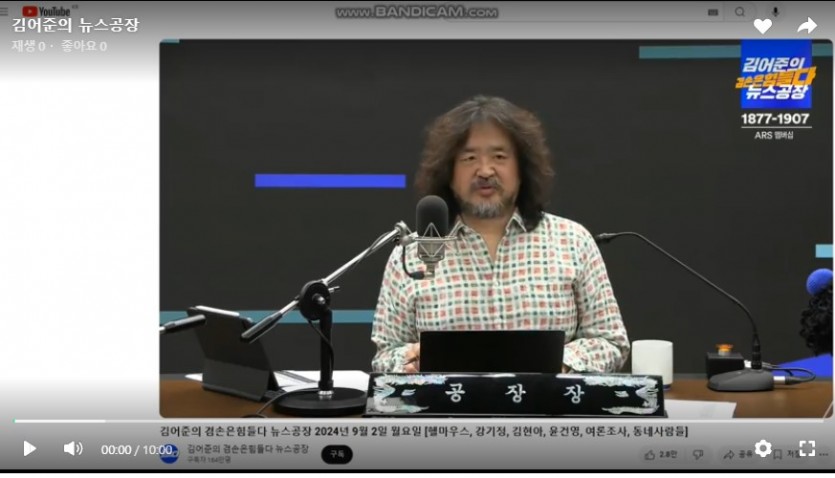Click the keyboard icon in search bar
This screenshot has width=835, height=478.
(713, 12)
